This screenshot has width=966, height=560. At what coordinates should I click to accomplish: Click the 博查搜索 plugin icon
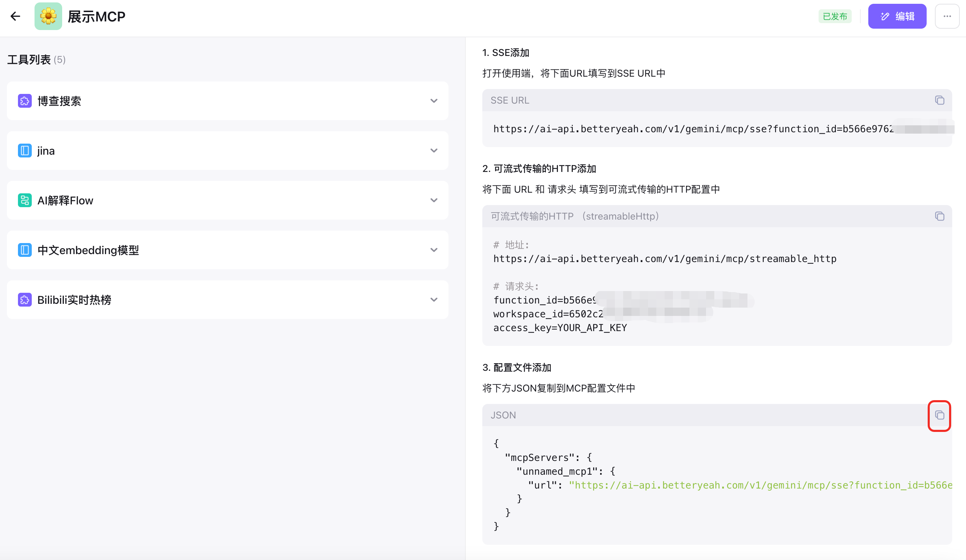pos(25,101)
